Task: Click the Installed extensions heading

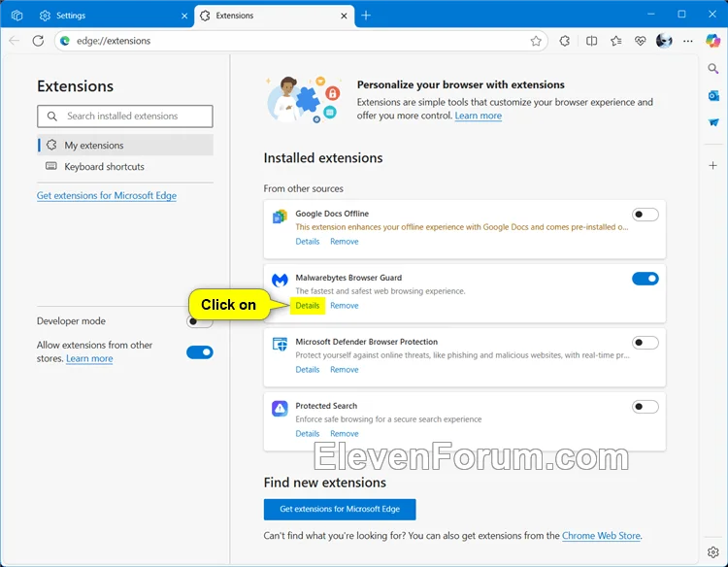Action: tap(323, 158)
